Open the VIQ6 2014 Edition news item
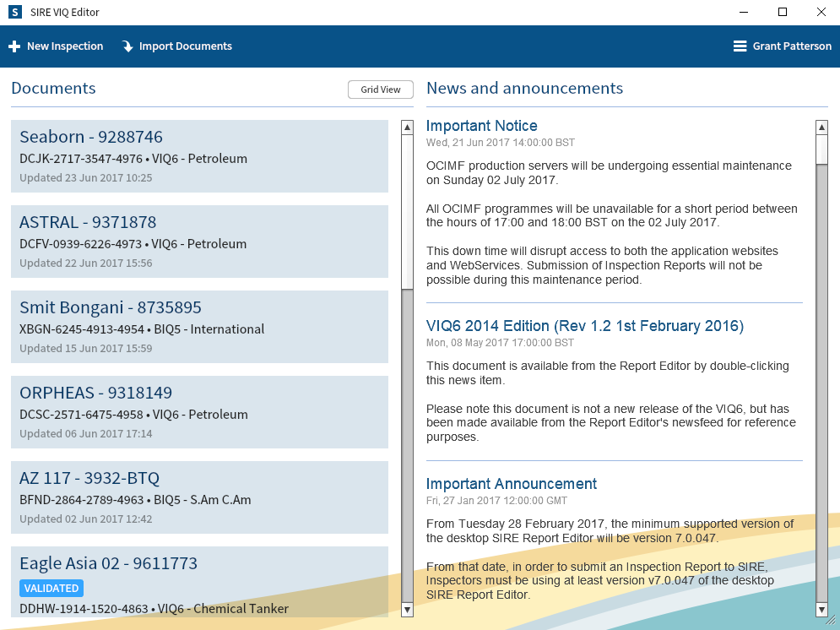The width and height of the screenshot is (840, 630). point(585,326)
